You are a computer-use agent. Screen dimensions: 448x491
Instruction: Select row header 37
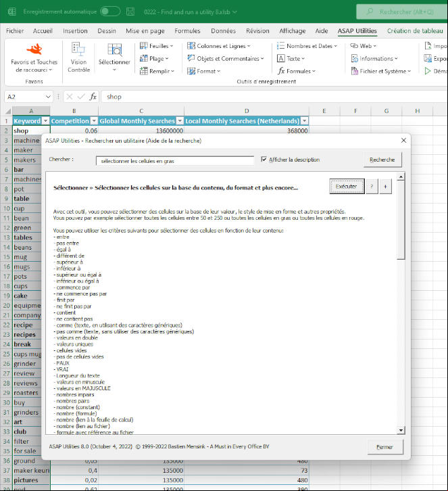tap(6, 470)
